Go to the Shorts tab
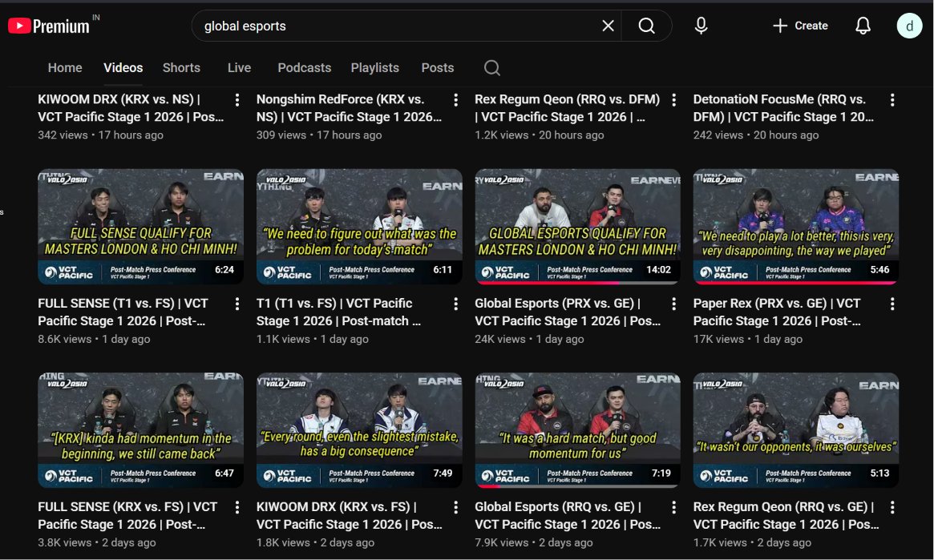The width and height of the screenshot is (934, 560). click(182, 68)
